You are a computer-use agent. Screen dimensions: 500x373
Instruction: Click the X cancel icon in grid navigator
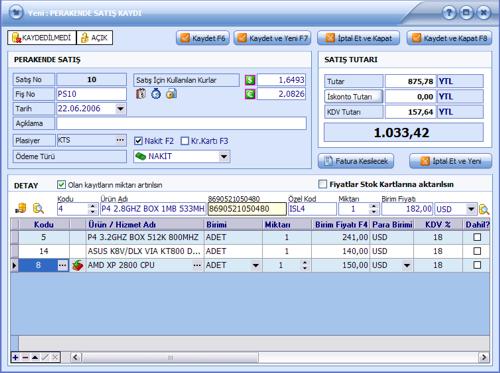click(x=55, y=357)
